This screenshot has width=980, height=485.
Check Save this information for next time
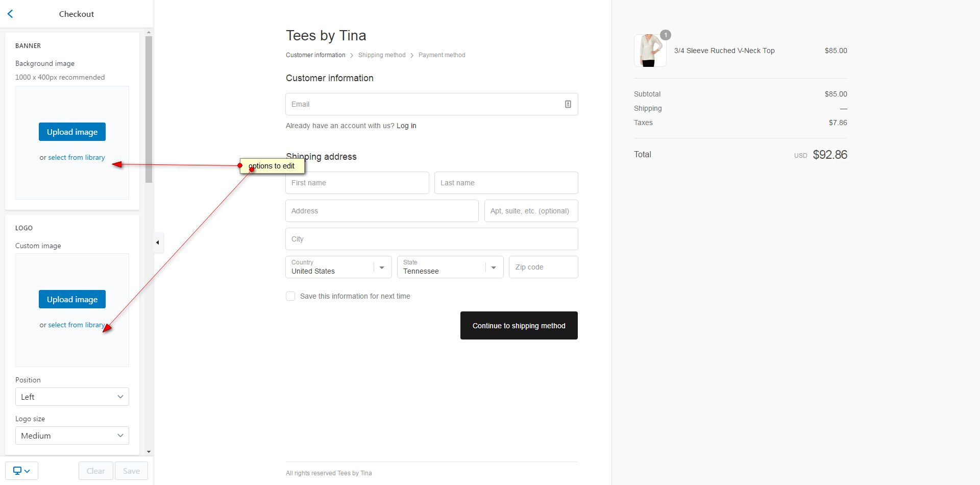[290, 296]
